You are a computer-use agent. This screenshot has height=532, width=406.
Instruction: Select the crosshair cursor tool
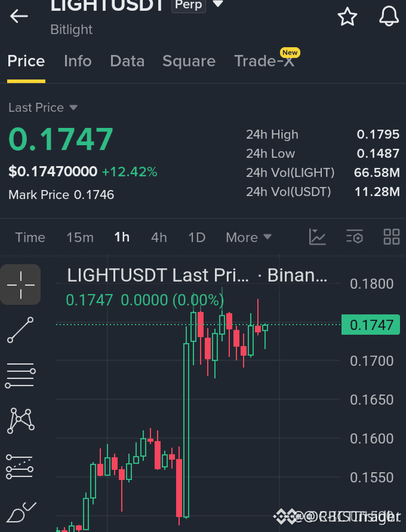pyautogui.click(x=20, y=285)
